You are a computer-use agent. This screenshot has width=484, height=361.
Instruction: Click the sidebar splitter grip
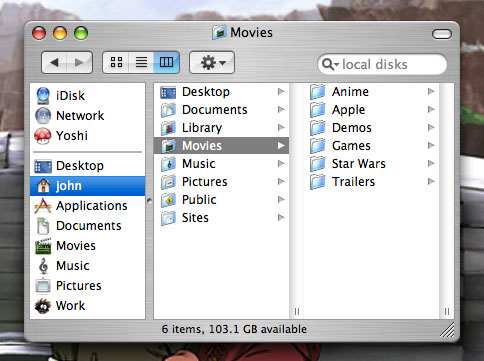[x=149, y=201]
